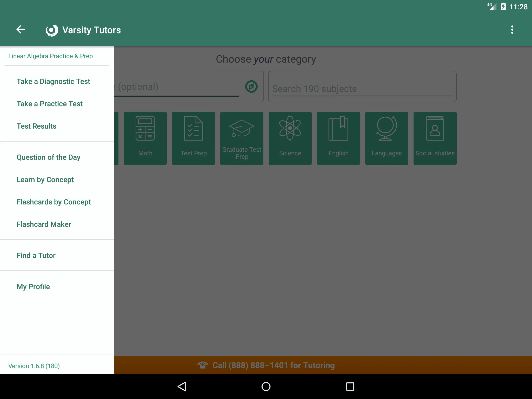Click the back arrow navigation button
532x399 pixels.
pos(21,29)
